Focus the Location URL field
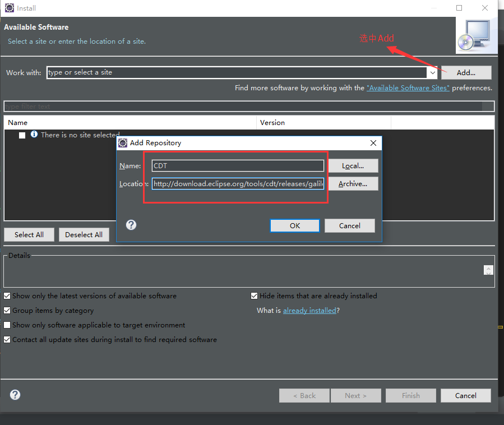This screenshot has width=504, height=425. tap(238, 184)
